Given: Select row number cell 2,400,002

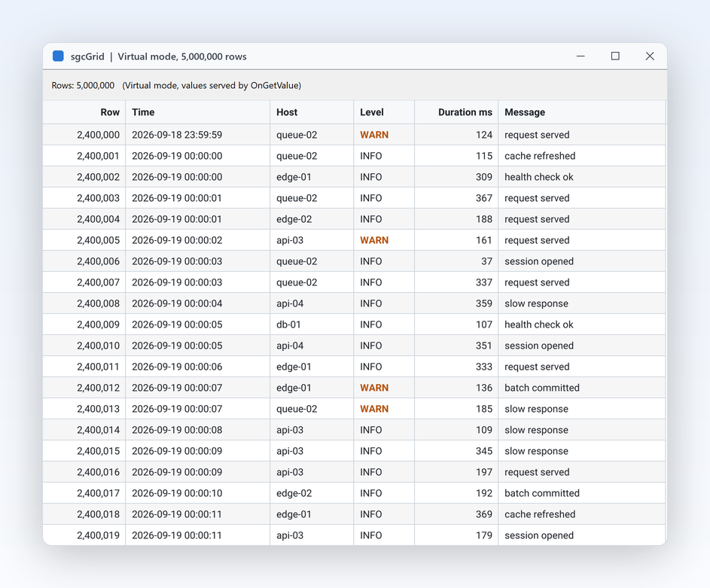Looking at the screenshot, I should [x=84, y=177].
